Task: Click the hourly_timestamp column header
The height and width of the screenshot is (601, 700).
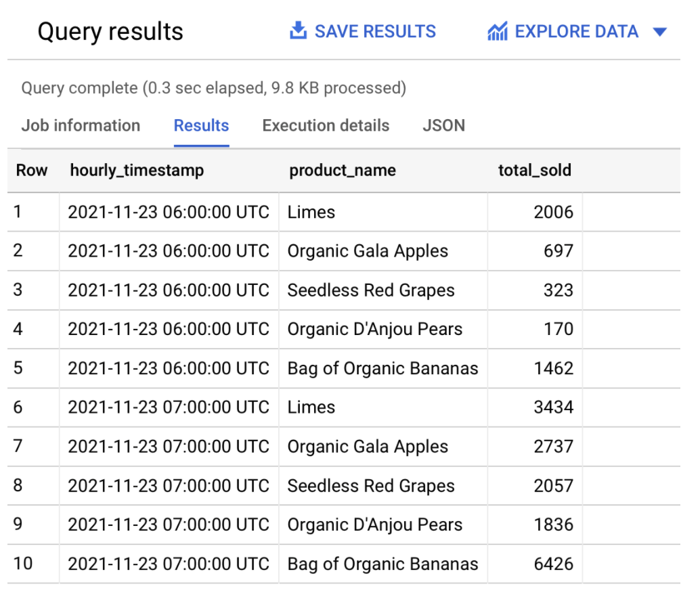Action: (x=135, y=170)
